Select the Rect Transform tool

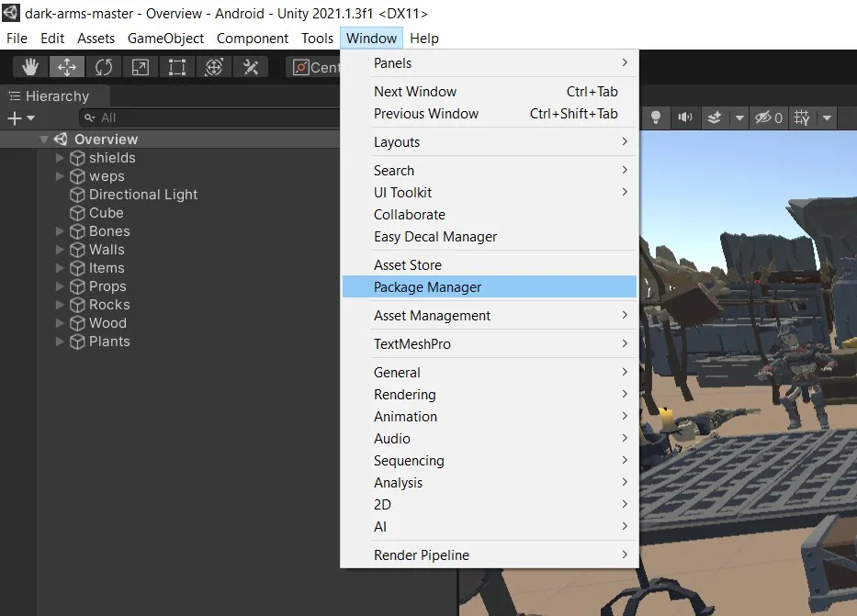pos(176,66)
